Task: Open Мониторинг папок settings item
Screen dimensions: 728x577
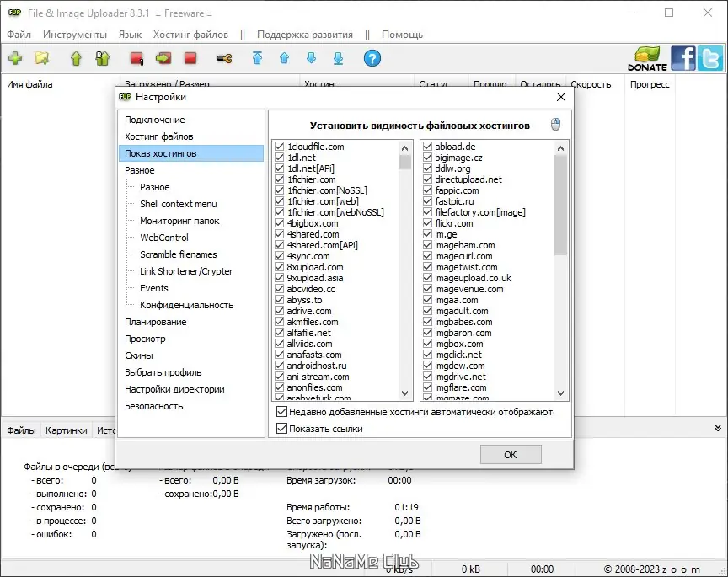Action: pos(179,221)
